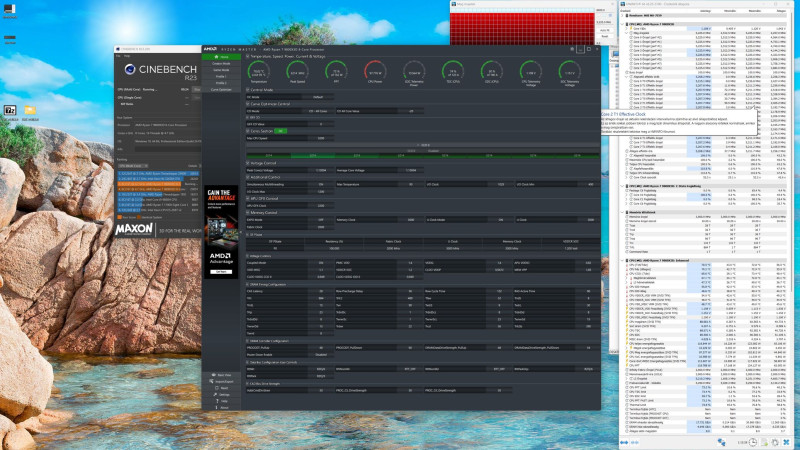
Task: Click the EDC (CPU) gauge
Action: tap(491, 72)
